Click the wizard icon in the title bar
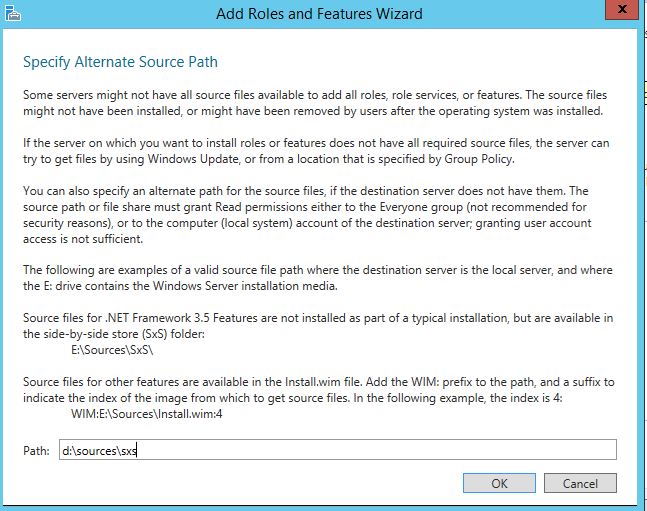This screenshot has width=647, height=511. (13, 14)
